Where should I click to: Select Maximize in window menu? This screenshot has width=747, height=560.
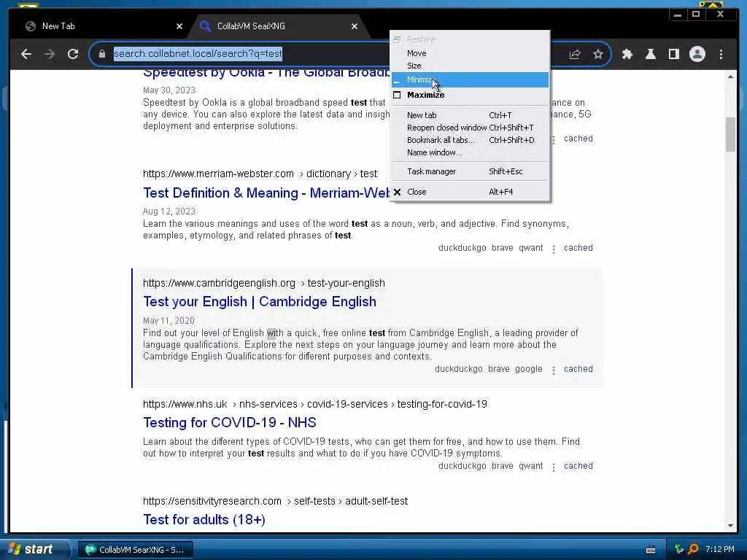(x=470, y=95)
